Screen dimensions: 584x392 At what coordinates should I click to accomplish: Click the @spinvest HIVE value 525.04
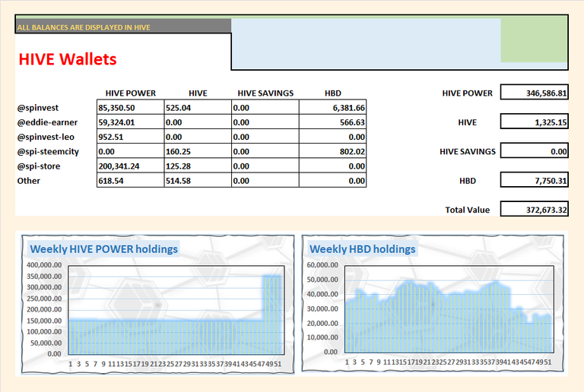coord(198,107)
